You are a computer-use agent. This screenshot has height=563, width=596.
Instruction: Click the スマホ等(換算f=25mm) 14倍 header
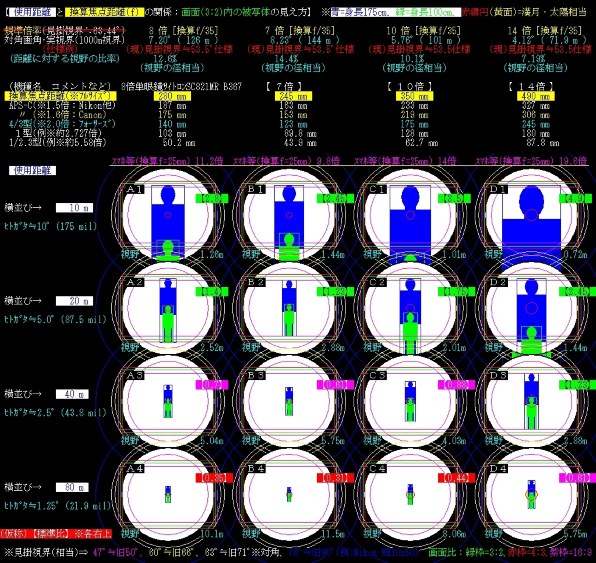click(x=405, y=161)
